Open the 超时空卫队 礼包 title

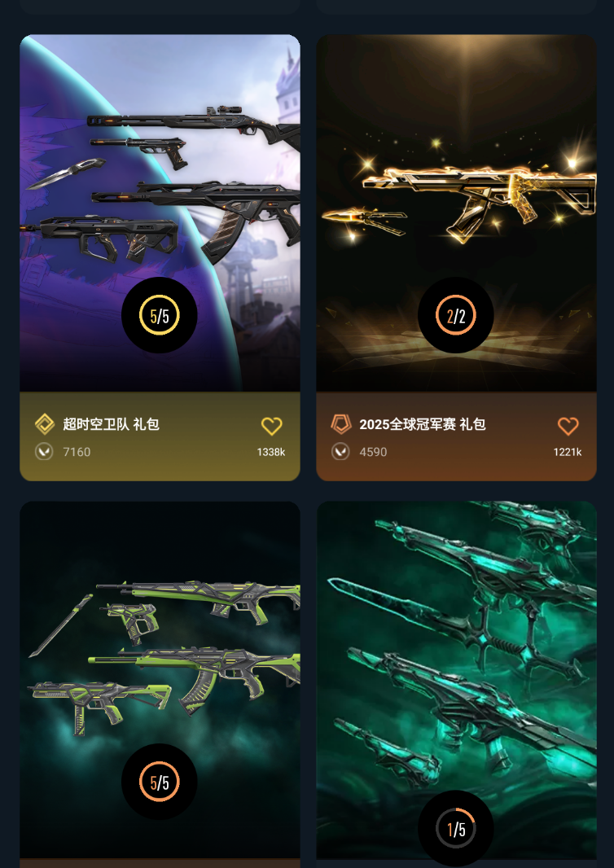(x=112, y=424)
